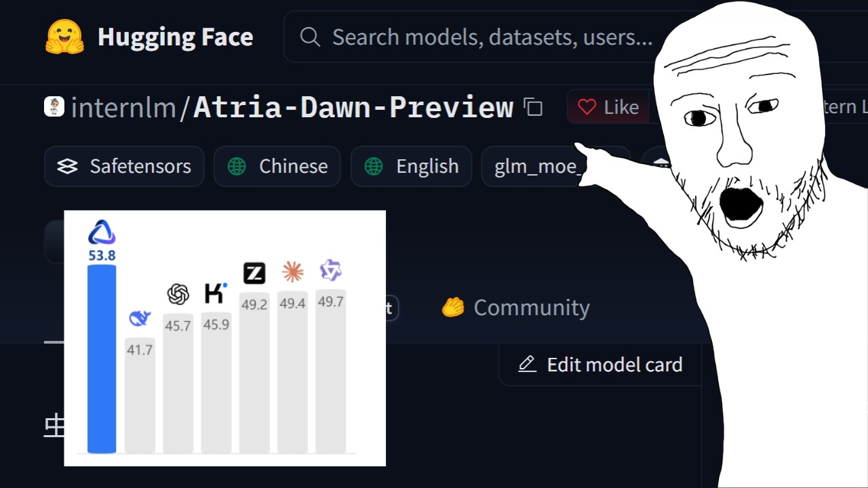Click the black Z logo above 49.2
The image size is (868, 488).
pos(254,273)
